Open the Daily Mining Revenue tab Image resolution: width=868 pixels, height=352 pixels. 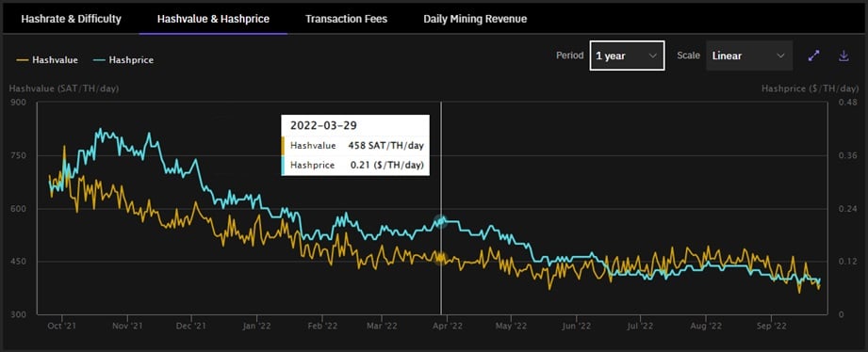click(x=475, y=19)
